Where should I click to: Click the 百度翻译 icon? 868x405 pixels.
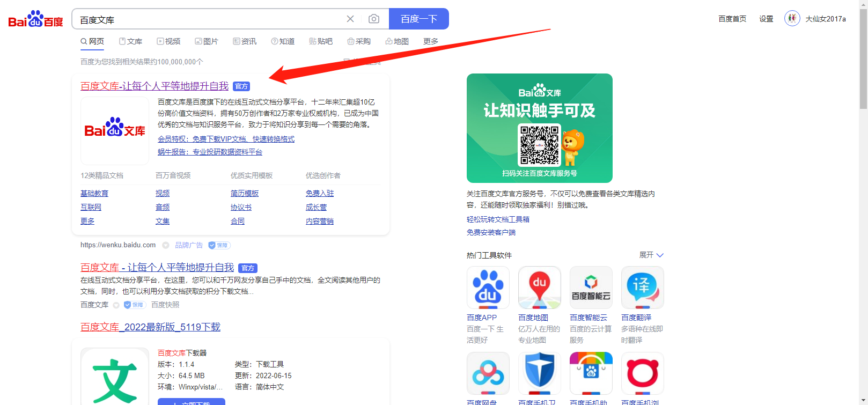point(643,288)
